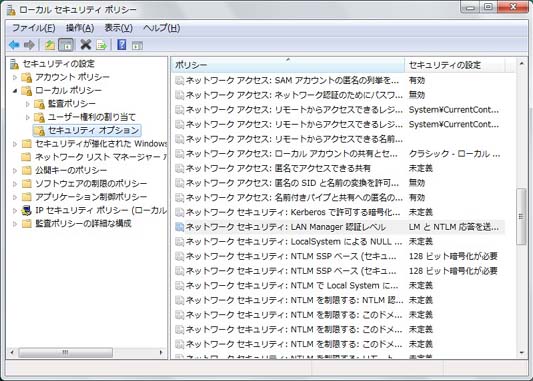Click the Delete X toolbar icon
533x381 pixels.
click(86, 45)
